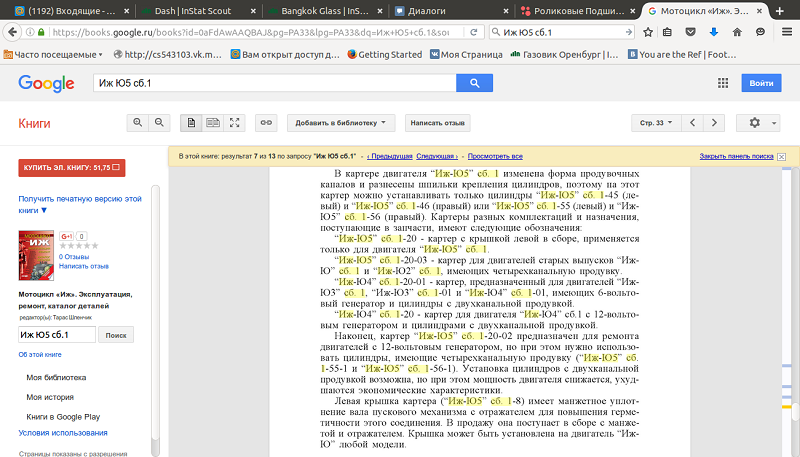Viewport: 800px width, 457px height.
Task: Expand Добавить в библиотеку dropdown
Action: click(x=341, y=122)
